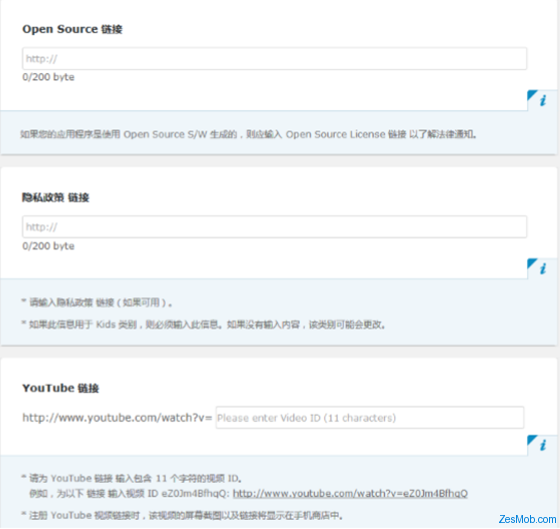The width and height of the screenshot is (560, 529).
Task: Click the YouTube 链接 heading
Action: [x=60, y=388]
